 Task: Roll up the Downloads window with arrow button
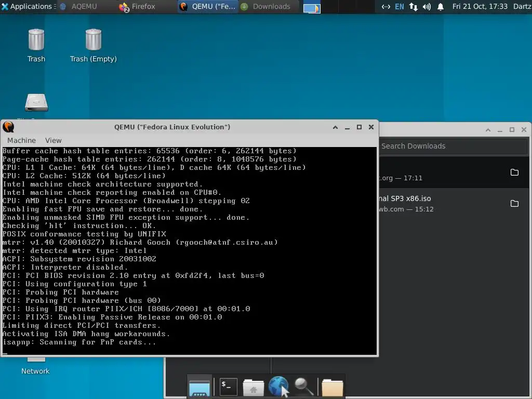[x=488, y=130]
